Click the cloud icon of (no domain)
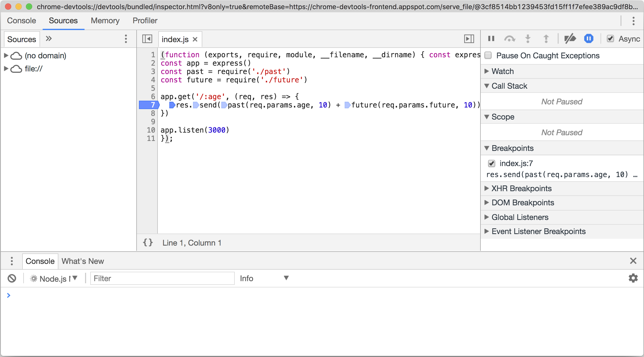The image size is (644, 357). pos(16,56)
